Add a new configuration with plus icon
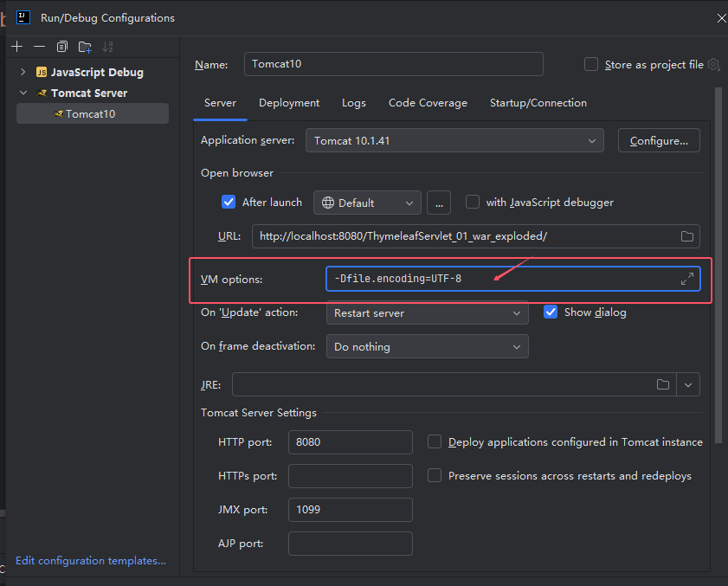The width and height of the screenshot is (728, 586). pos(16,47)
